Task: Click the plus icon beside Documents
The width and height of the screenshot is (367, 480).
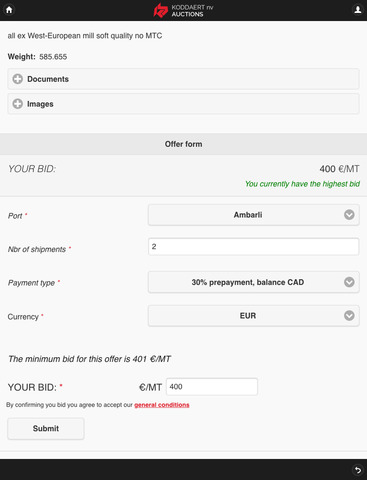Action: 18,79
